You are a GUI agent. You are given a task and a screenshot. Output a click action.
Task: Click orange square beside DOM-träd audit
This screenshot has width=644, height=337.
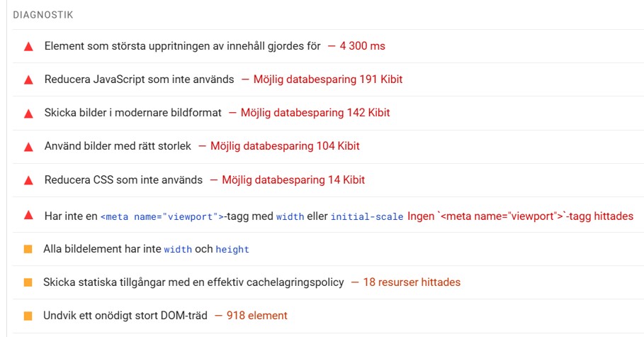pos(28,316)
